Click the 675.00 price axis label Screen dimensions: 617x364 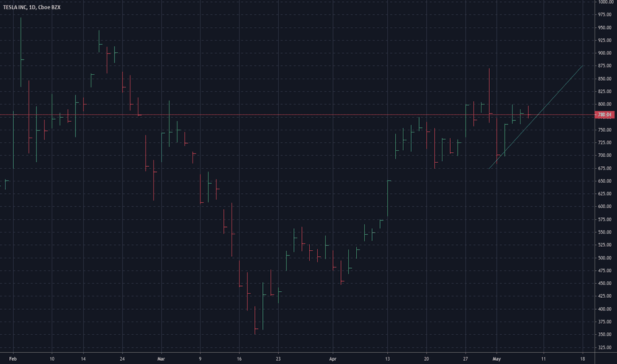(x=604, y=168)
